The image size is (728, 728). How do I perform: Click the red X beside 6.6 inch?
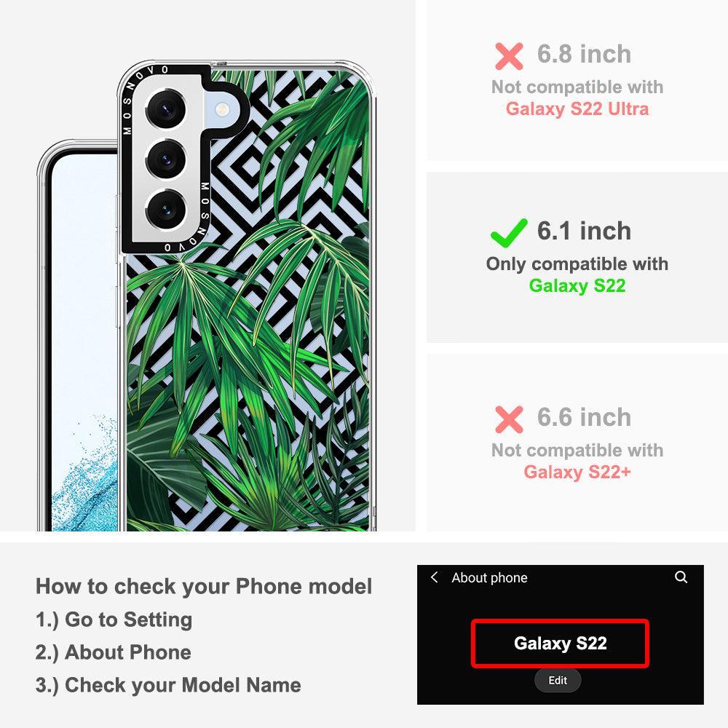pyautogui.click(x=509, y=419)
